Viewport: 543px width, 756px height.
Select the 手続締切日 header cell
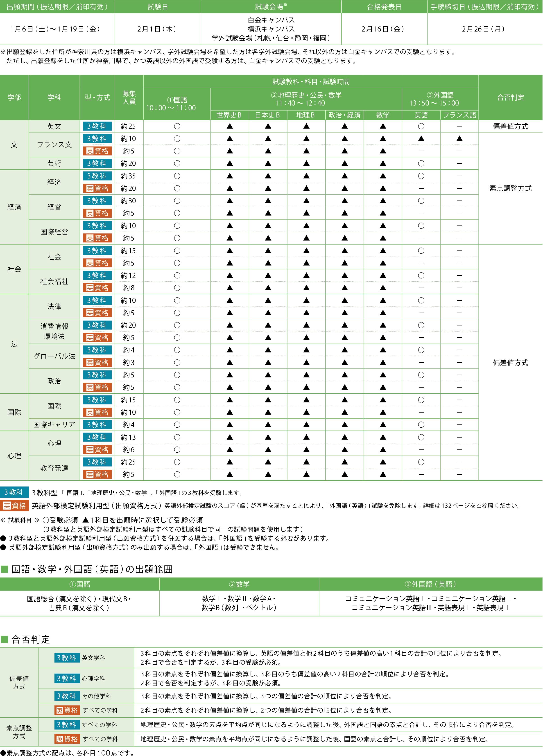[x=485, y=7]
